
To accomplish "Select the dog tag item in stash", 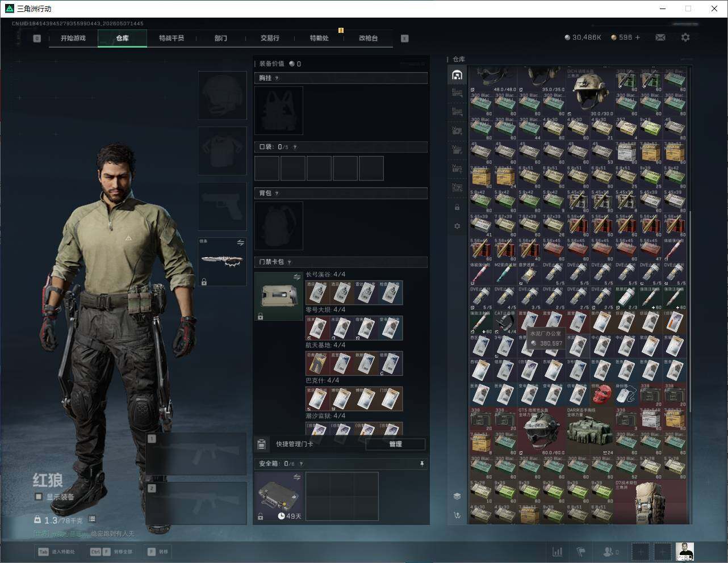I will pyautogui.click(x=627, y=394).
